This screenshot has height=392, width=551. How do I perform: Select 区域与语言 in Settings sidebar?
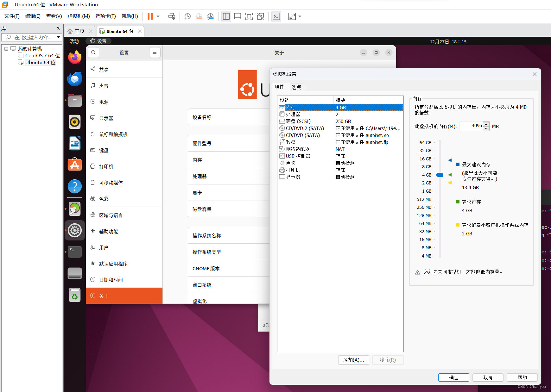pos(124,215)
